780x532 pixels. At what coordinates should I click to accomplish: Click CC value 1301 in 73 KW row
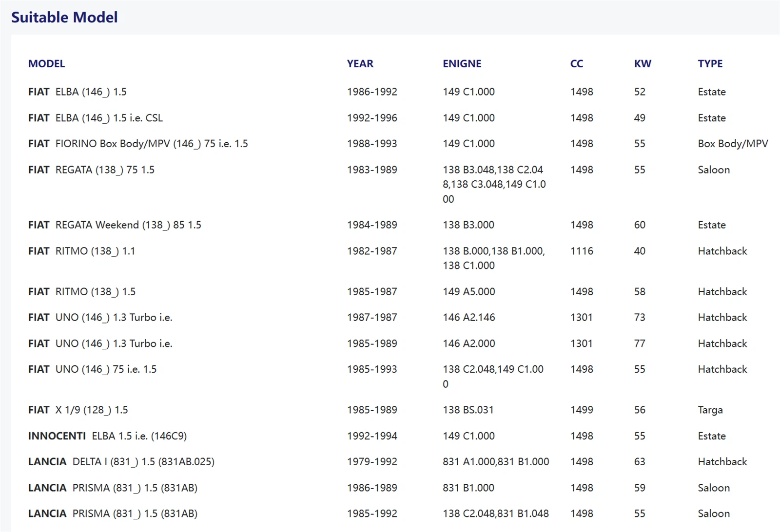click(x=582, y=318)
